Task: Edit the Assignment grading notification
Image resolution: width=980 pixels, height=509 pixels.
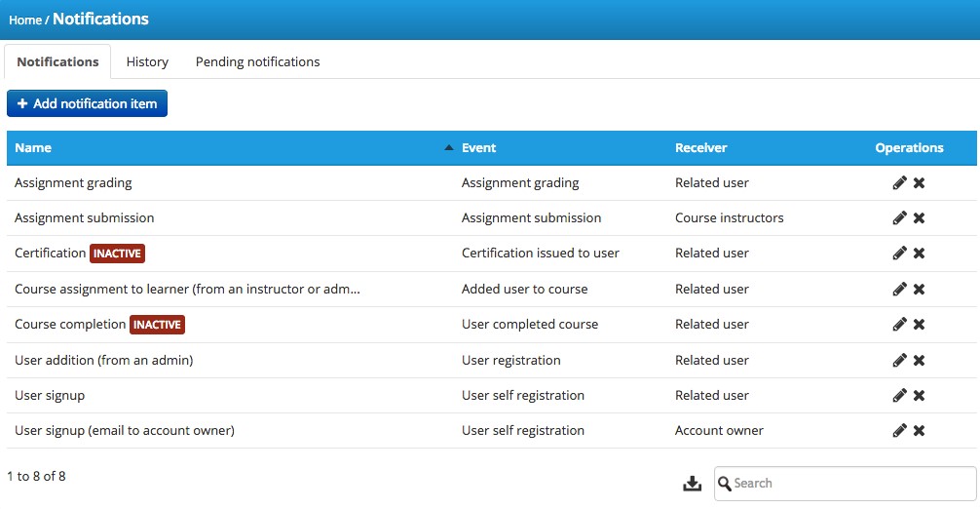Action: point(899,183)
